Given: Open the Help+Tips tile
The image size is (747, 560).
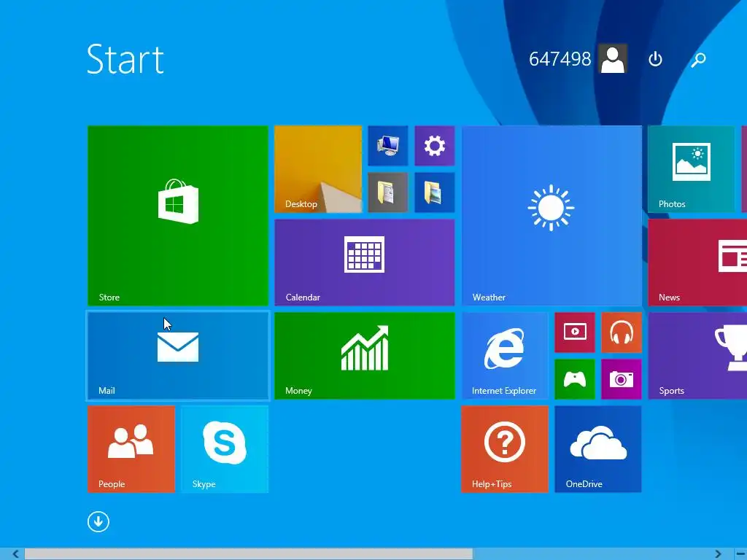Looking at the screenshot, I should 505,448.
